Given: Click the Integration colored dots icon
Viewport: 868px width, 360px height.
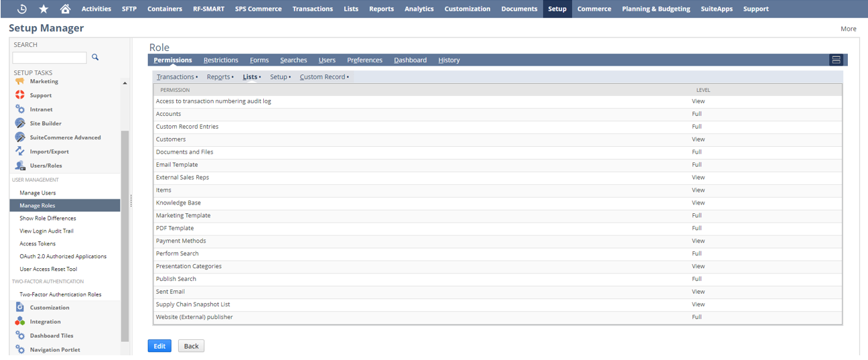Looking at the screenshot, I should tap(20, 322).
